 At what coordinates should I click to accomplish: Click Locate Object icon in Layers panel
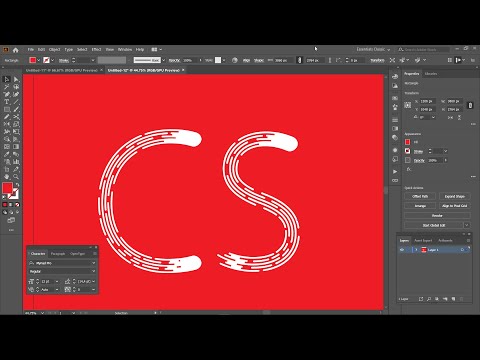point(429,299)
